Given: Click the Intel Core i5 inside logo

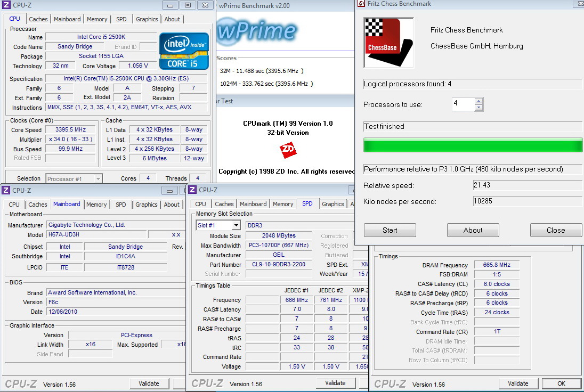Looking at the screenshot, I should coord(184,51).
